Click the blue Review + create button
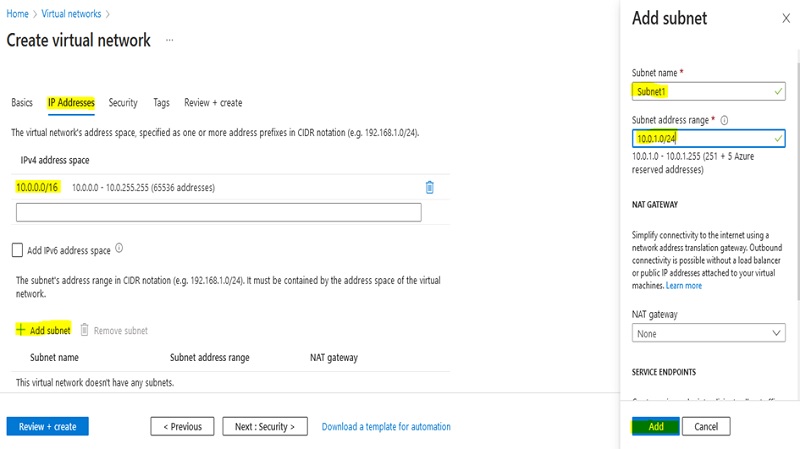This screenshot has width=800, height=449. 47,426
